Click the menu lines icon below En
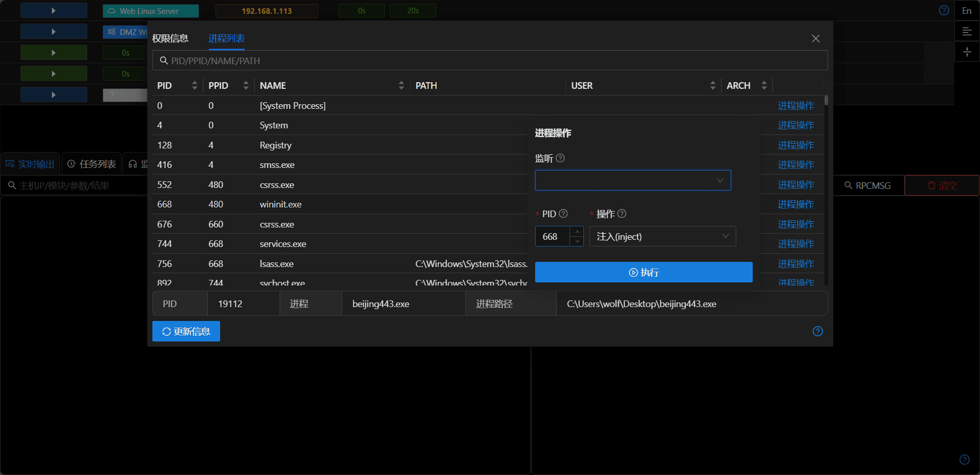 click(x=967, y=31)
